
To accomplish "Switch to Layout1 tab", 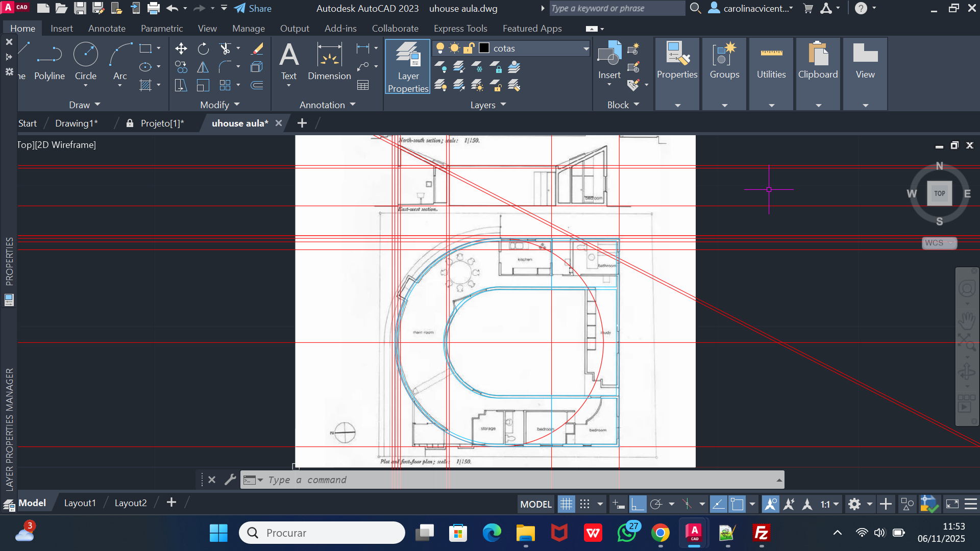I will tap(80, 503).
